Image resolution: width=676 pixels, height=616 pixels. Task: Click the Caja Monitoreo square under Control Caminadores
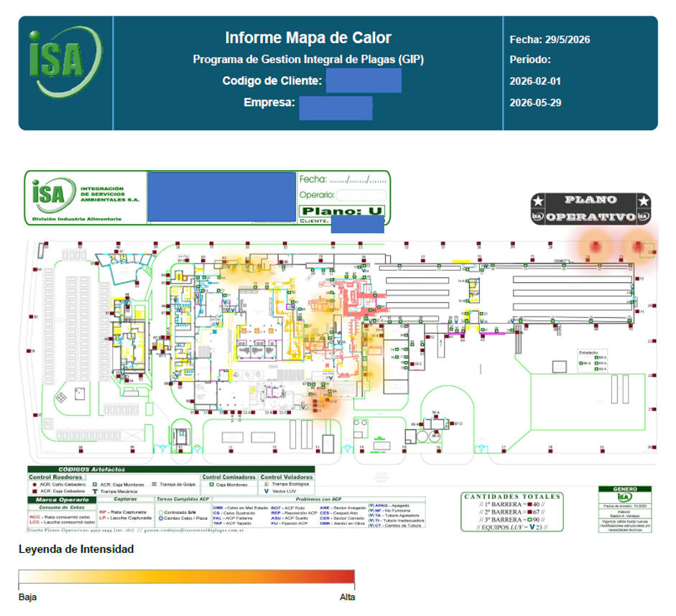(212, 485)
